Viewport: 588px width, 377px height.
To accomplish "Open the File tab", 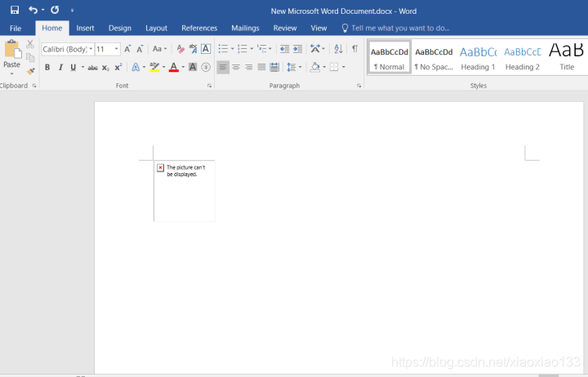I will [16, 28].
